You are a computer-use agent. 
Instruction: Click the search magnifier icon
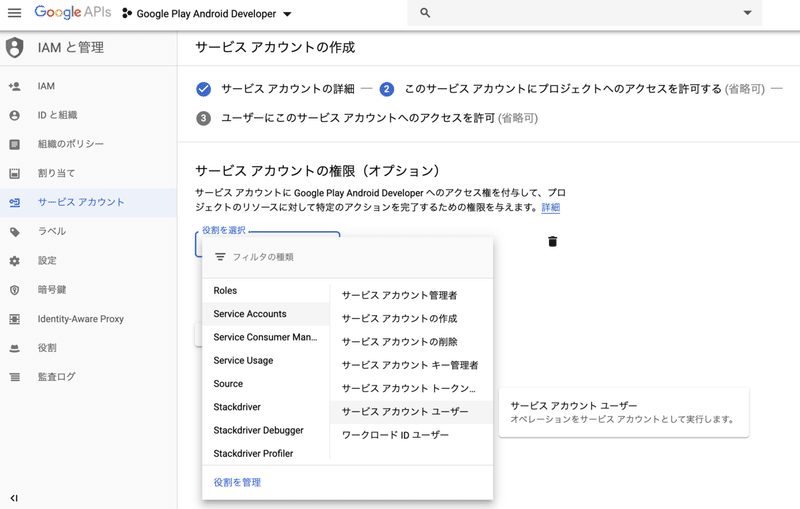click(425, 13)
